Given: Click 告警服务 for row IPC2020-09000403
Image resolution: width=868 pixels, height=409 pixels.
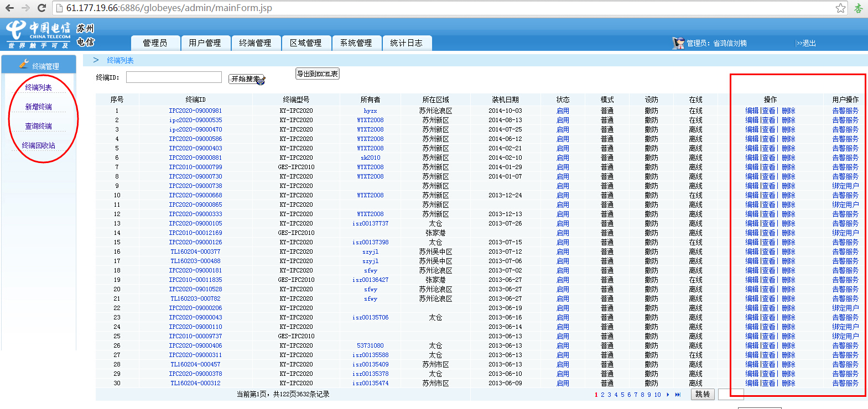Looking at the screenshot, I should 845,148.
